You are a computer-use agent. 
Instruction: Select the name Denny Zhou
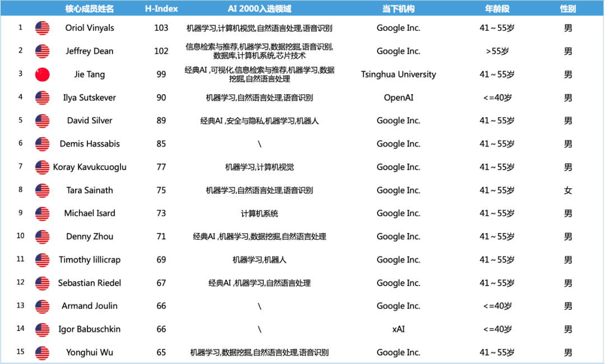click(x=90, y=236)
